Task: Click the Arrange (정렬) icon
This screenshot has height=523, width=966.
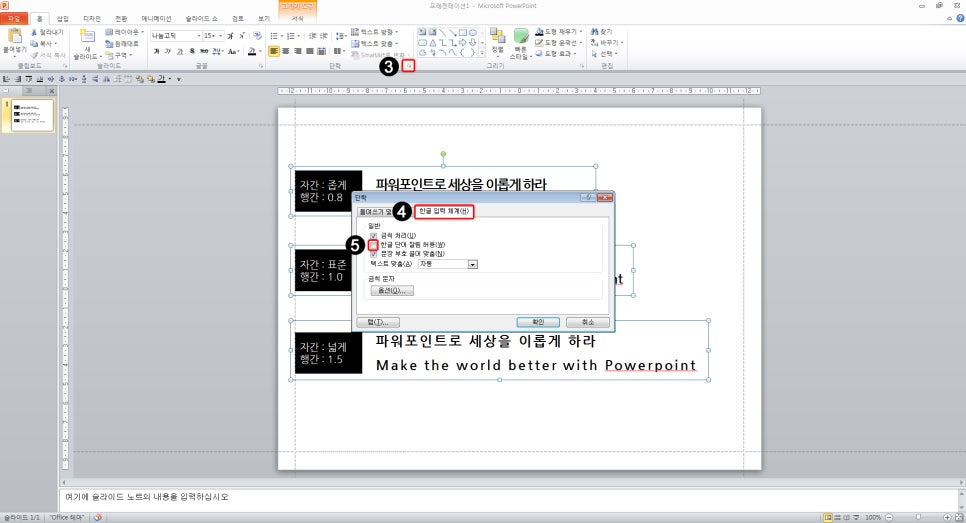Action: pyautogui.click(x=498, y=36)
